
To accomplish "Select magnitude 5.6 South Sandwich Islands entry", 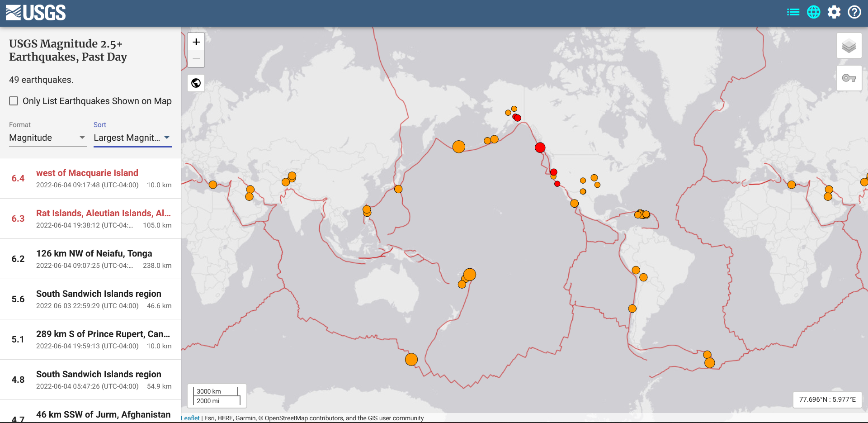I will 90,299.
